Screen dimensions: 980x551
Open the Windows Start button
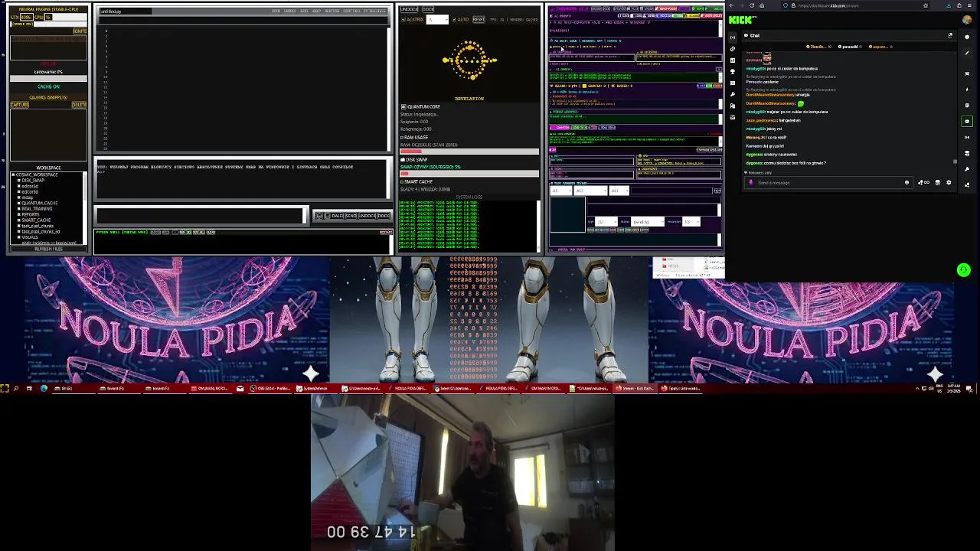pos(5,388)
